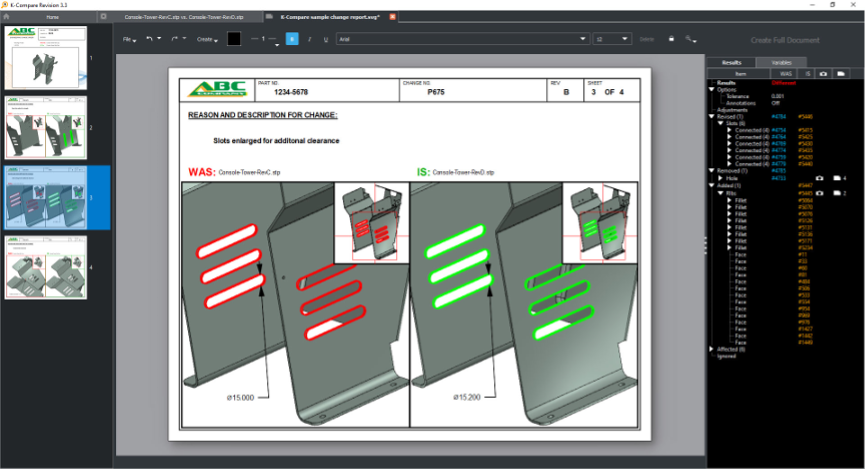Image resolution: width=866 pixels, height=470 pixels.
Task: Toggle underline text formatting
Action: [325, 39]
